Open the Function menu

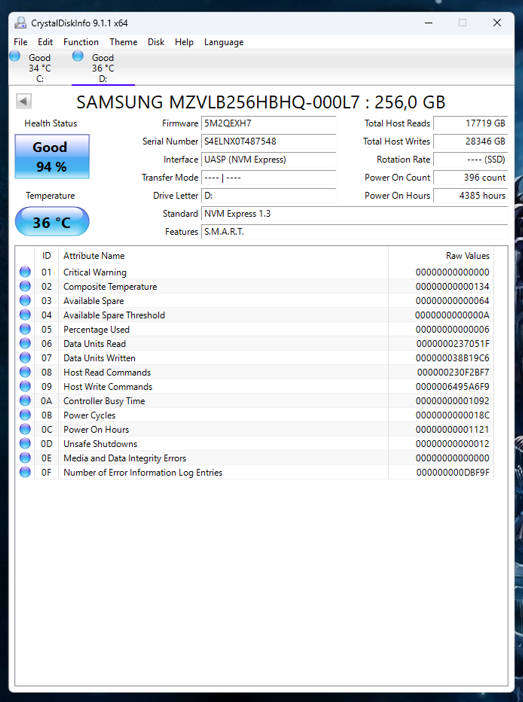81,42
